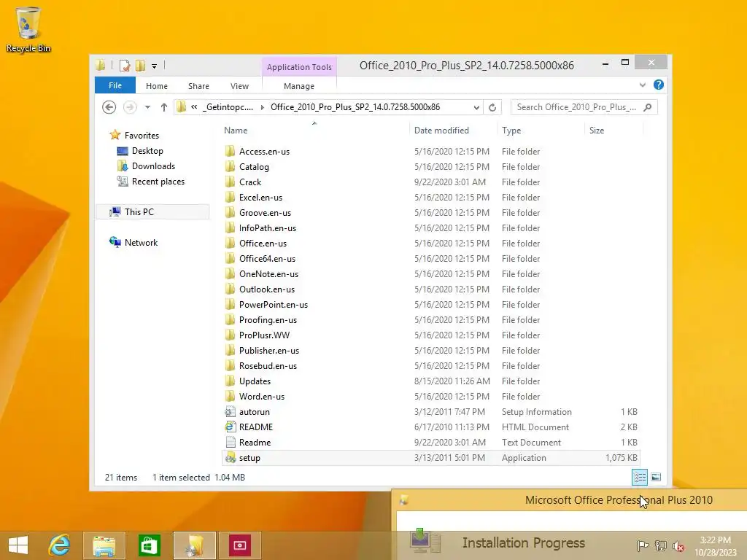Switch to the Share ribbon tab
The height and width of the screenshot is (560, 747).
pyautogui.click(x=198, y=86)
